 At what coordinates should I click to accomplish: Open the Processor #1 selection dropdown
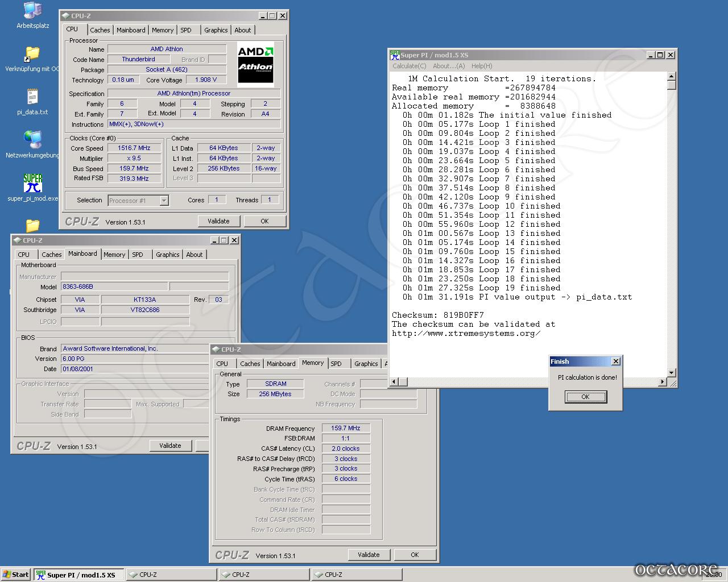(164, 201)
